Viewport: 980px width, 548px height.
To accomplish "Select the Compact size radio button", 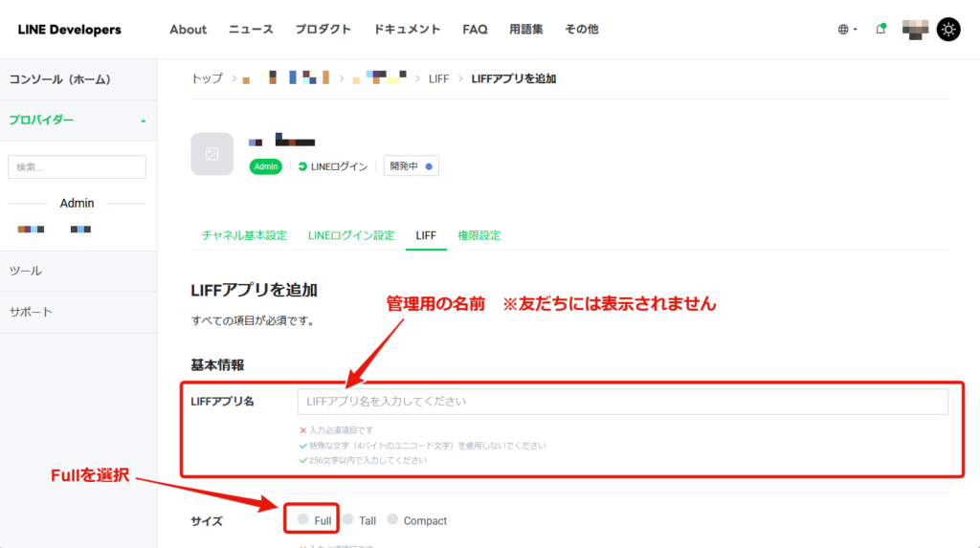I will (392, 518).
